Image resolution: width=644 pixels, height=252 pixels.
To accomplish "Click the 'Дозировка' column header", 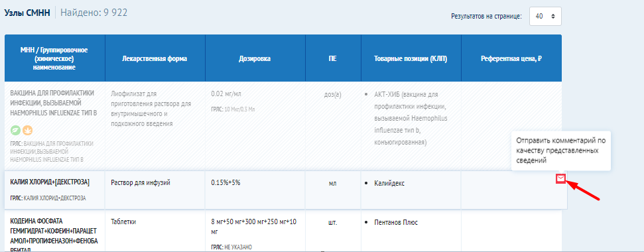I will tap(255, 59).
